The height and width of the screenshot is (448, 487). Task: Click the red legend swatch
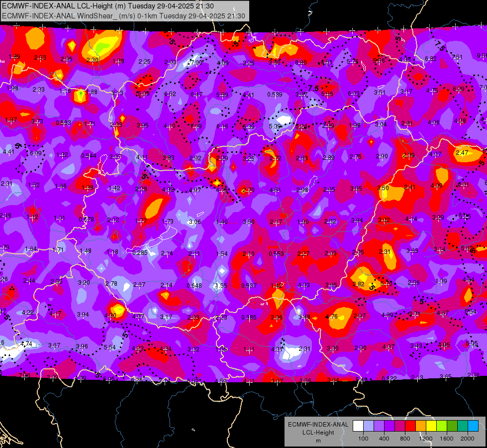(410, 426)
